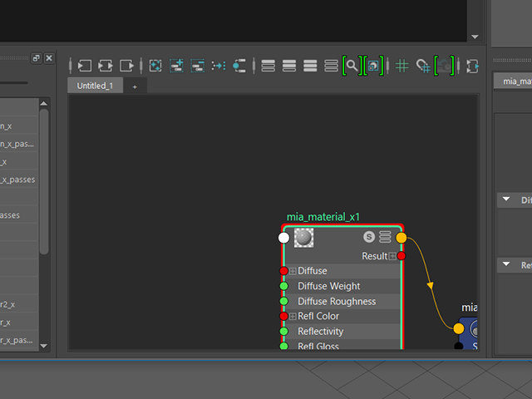The width and height of the screenshot is (532, 399).
Task: Set nodes to connected view mode
Action: pos(289,66)
